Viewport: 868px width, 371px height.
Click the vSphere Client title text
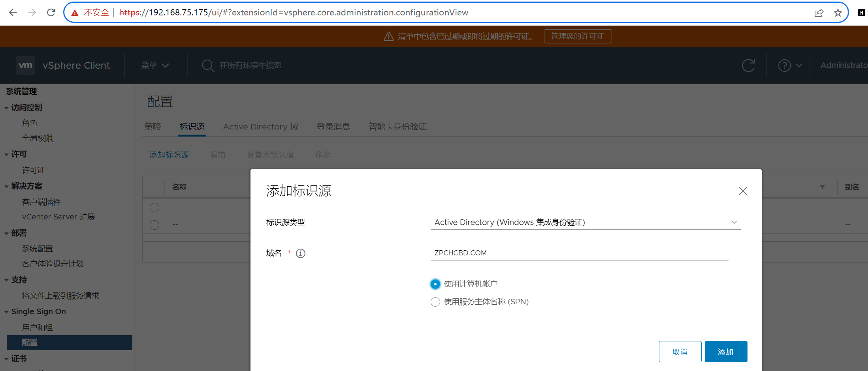click(76, 66)
